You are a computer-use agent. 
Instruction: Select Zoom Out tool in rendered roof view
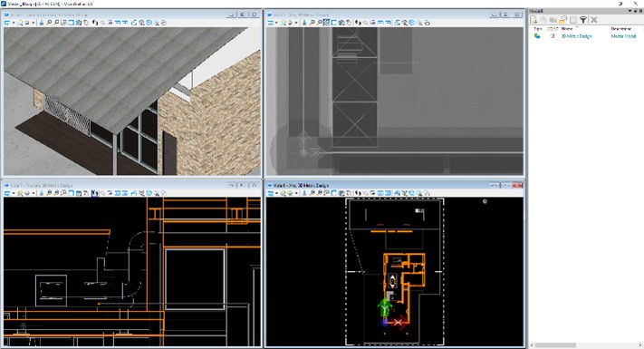[56, 23]
